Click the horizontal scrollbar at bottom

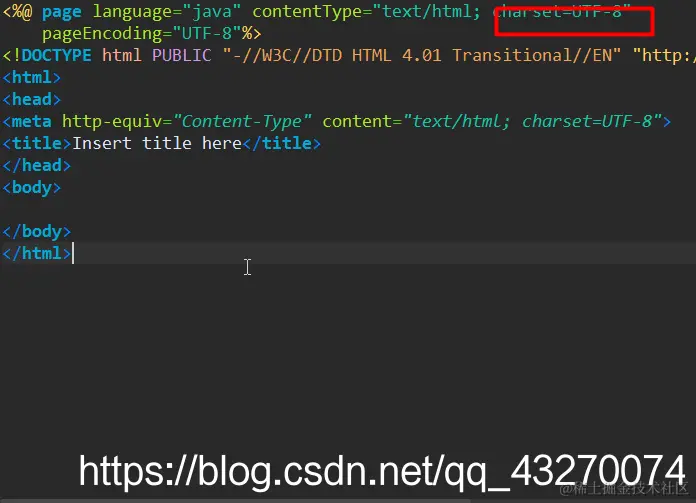[235, 500]
